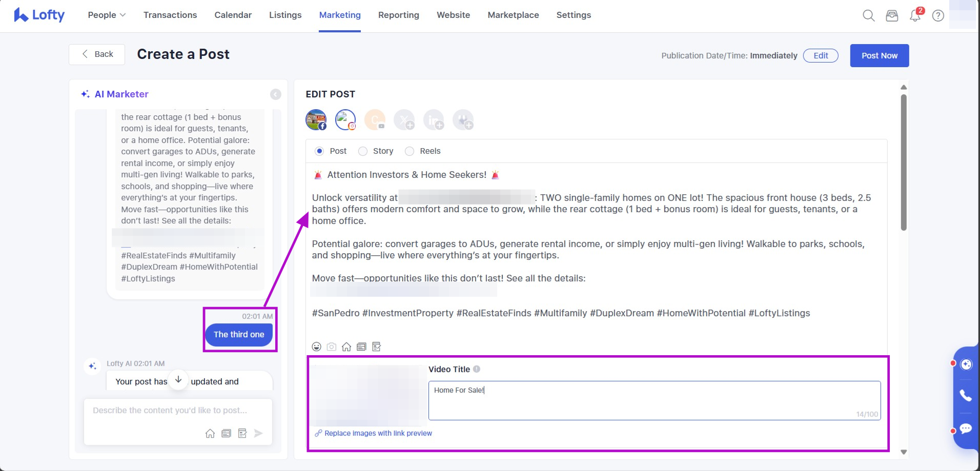
Task: Add LinkedIn account to post
Action: (434, 120)
